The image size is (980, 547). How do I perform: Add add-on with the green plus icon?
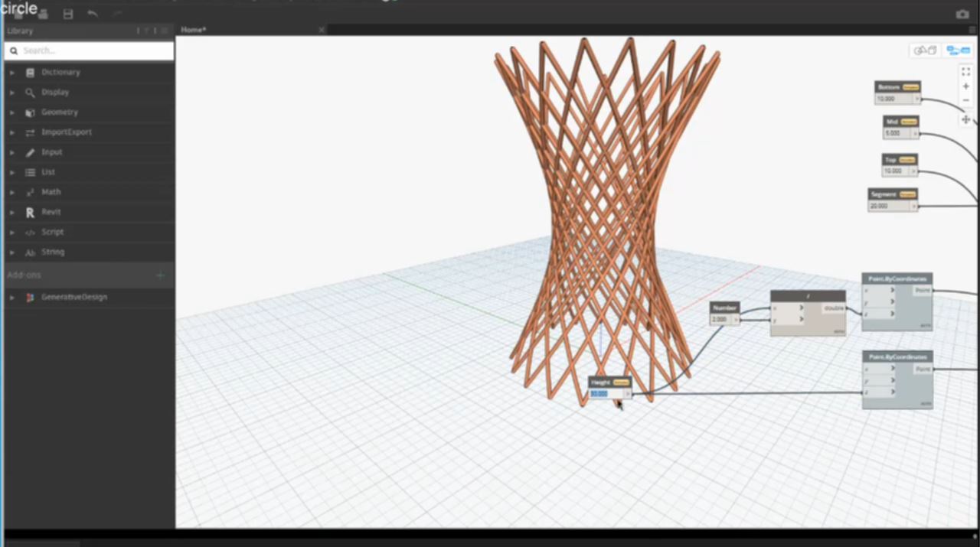click(x=160, y=275)
